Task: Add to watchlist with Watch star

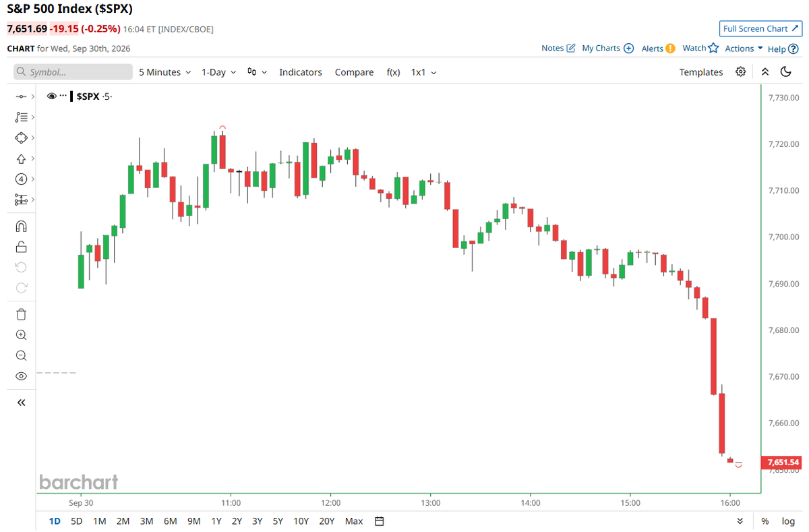Action: tap(700, 48)
